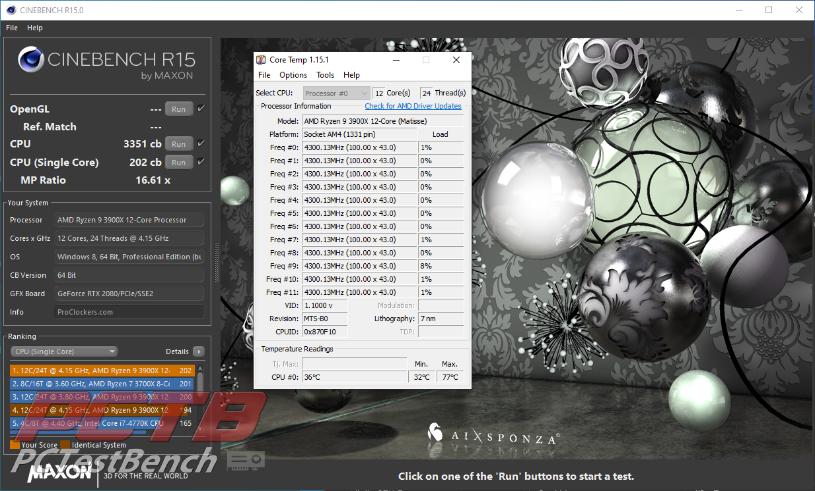The height and width of the screenshot is (491, 815).
Task: Click the Lithography value 7 nm
Action: [441, 319]
